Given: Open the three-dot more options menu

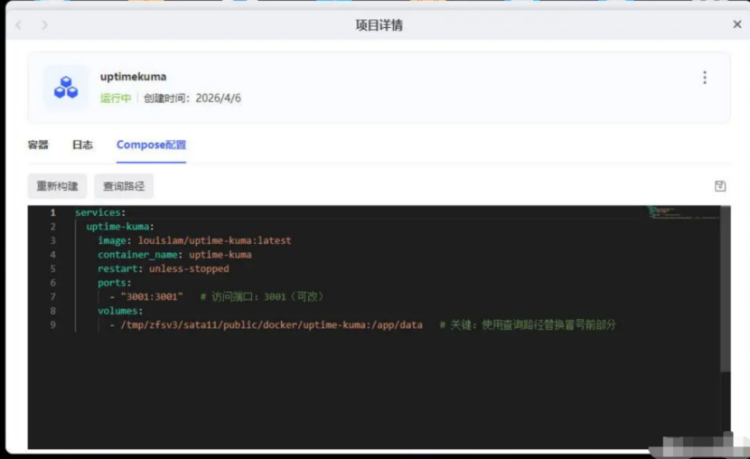Looking at the screenshot, I should (x=705, y=77).
